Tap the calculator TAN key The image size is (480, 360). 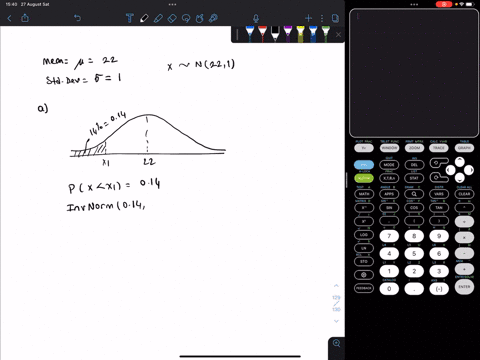(x=439, y=208)
